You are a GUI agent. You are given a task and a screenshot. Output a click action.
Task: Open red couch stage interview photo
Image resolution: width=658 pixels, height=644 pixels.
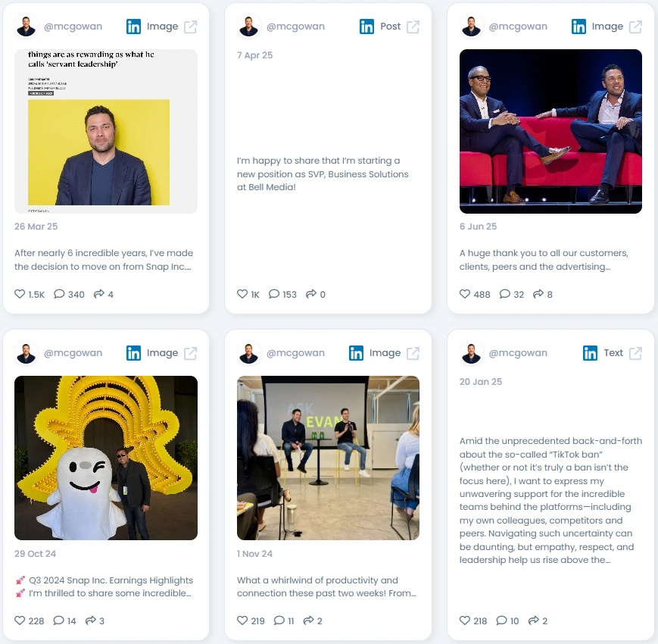pos(550,131)
